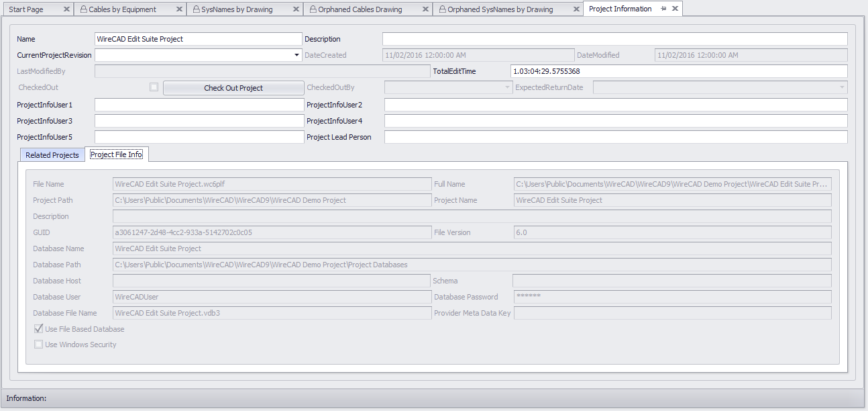The height and width of the screenshot is (411, 868).
Task: Click the Database File Name field
Action: click(x=272, y=313)
